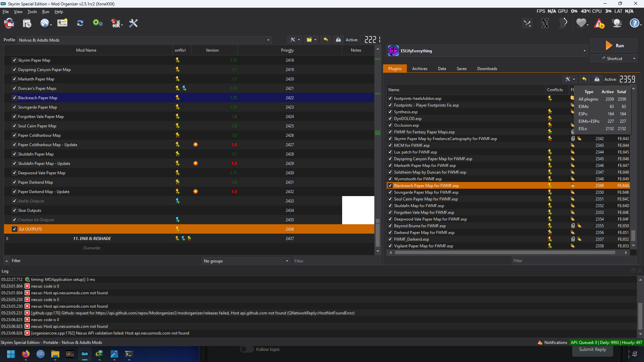Image resolution: width=644 pixels, height=362 pixels.
Task: Click the globe Update check icon
Action: coord(617,23)
